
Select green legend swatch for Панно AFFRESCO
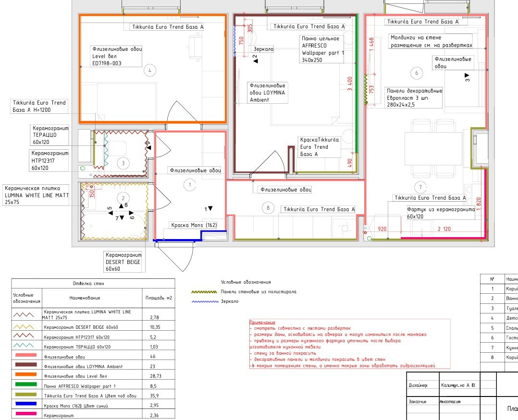(x=27, y=386)
